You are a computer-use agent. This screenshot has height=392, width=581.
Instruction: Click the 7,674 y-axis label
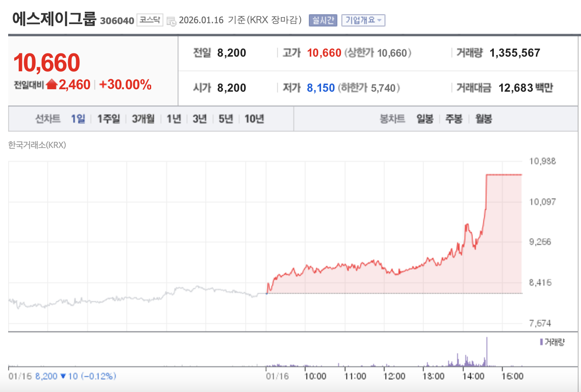pos(540,323)
